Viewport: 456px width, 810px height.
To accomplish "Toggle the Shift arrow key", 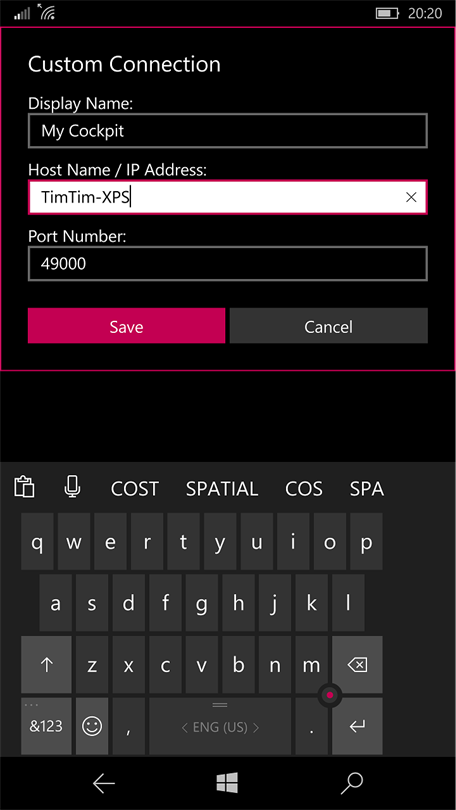I will click(46, 664).
